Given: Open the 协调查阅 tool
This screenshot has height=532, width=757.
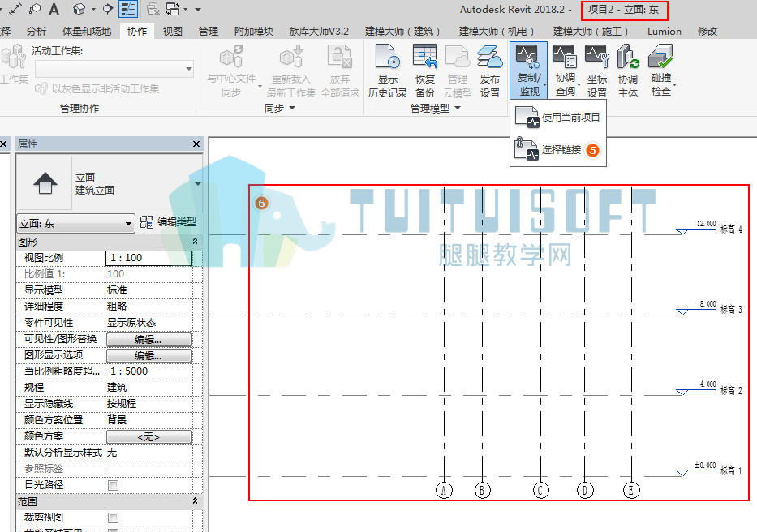Looking at the screenshot, I should (565, 71).
